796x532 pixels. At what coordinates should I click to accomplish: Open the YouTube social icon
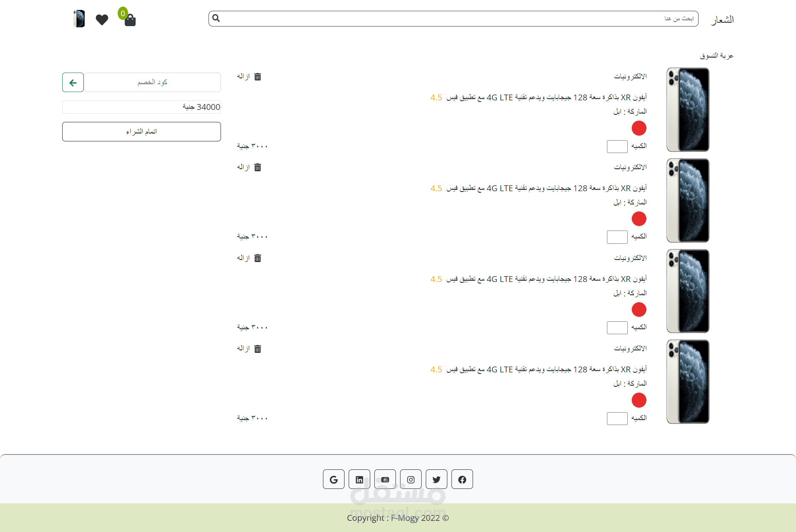385,479
